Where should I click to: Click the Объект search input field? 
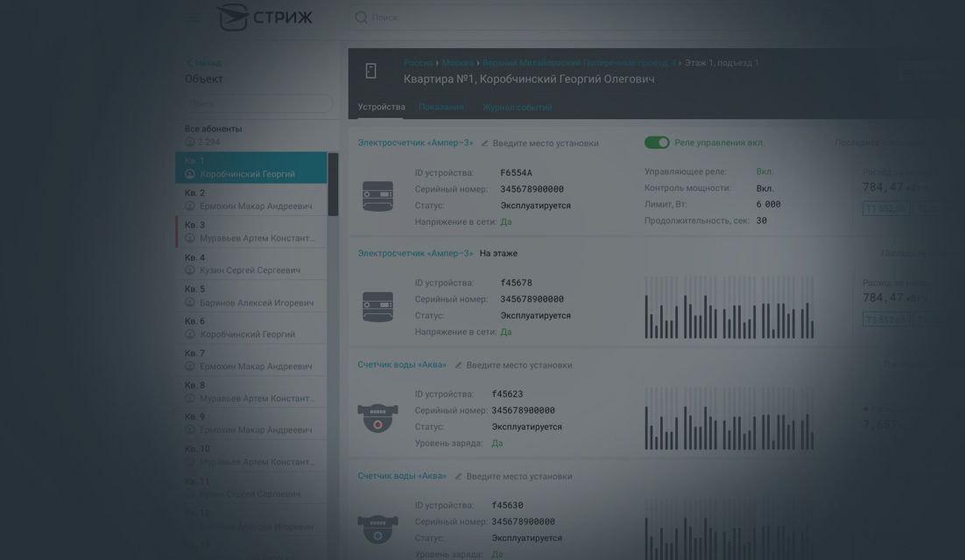tap(258, 103)
